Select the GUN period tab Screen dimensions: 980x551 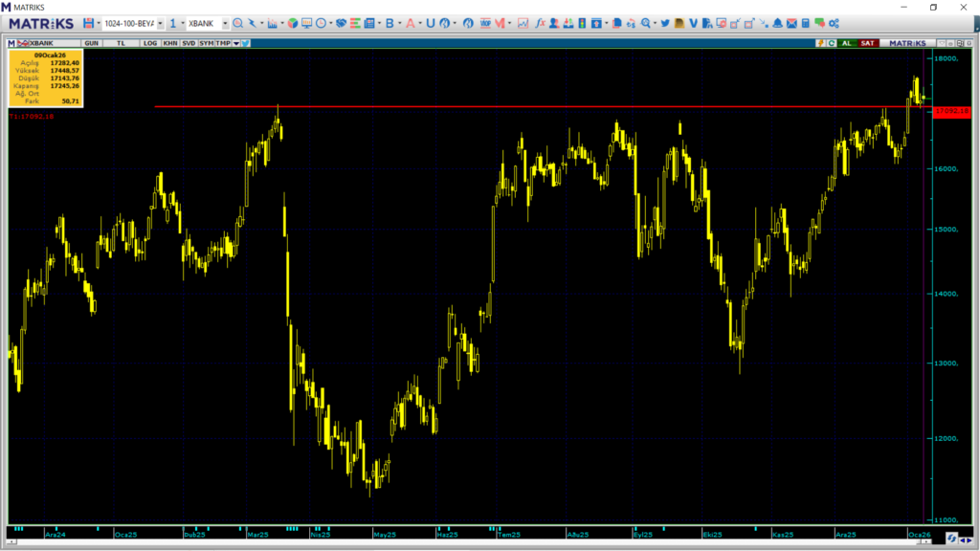pyautogui.click(x=92, y=43)
